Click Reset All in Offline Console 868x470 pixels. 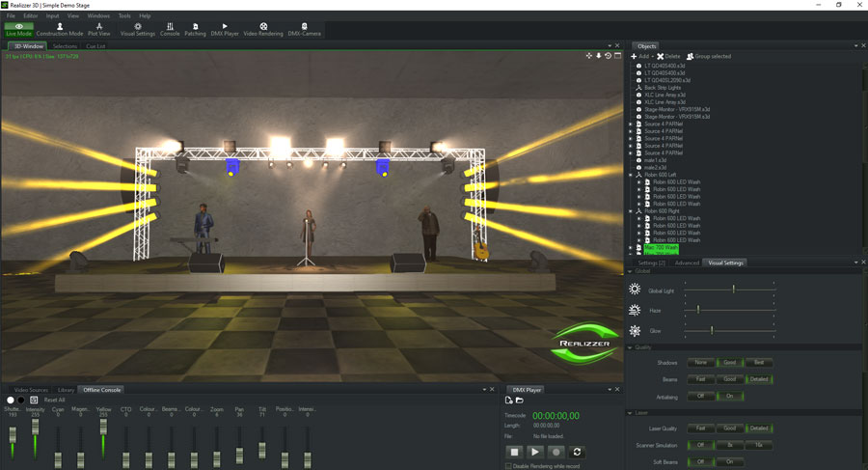coord(54,400)
